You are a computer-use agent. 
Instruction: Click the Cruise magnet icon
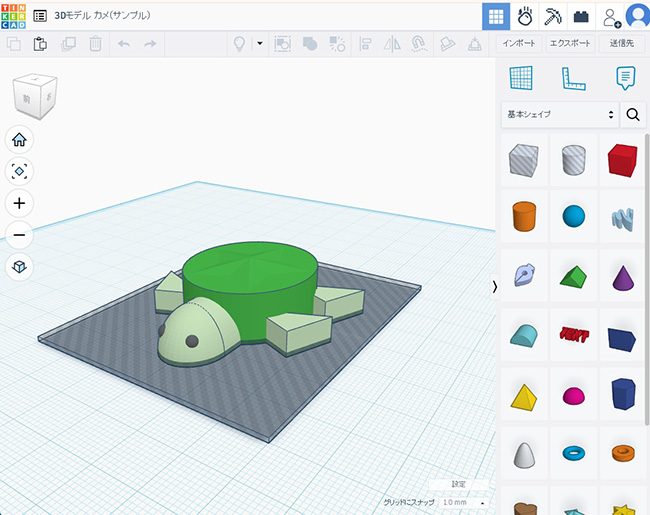[x=419, y=44]
